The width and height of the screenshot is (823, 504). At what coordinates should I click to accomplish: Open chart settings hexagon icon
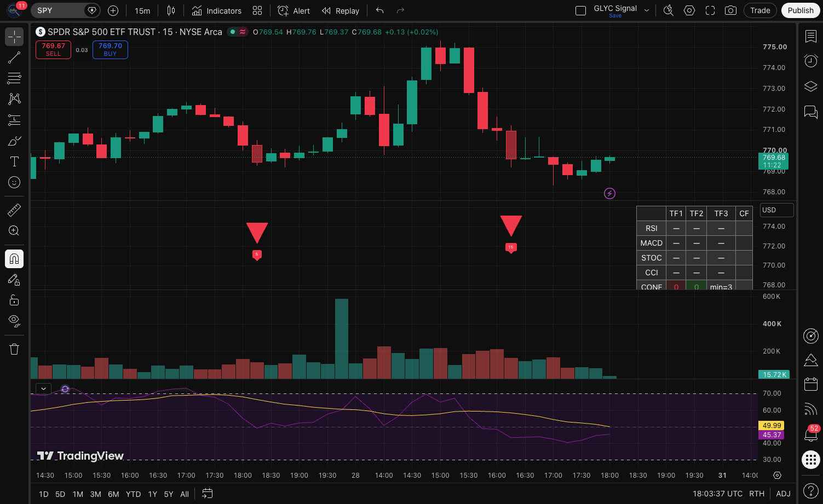click(689, 10)
